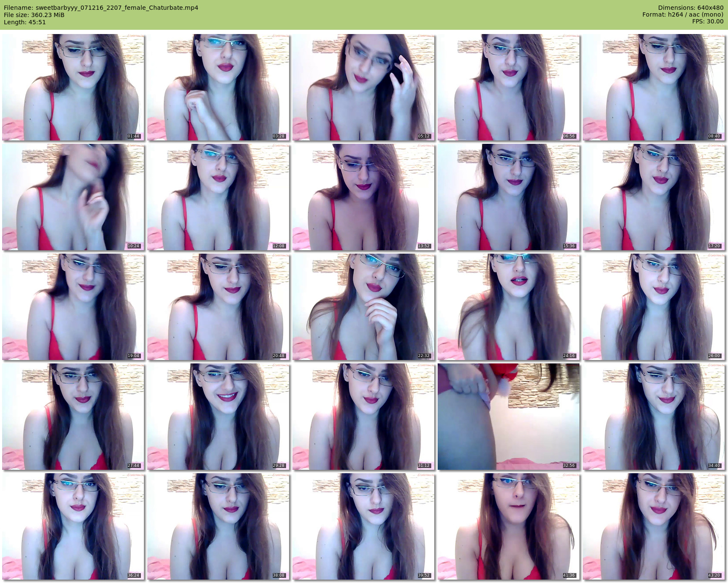Click the 15:36 timestamp label

pyautogui.click(x=569, y=246)
